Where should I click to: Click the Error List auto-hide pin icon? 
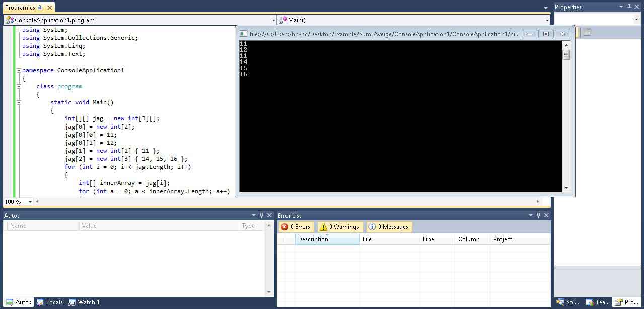point(538,215)
